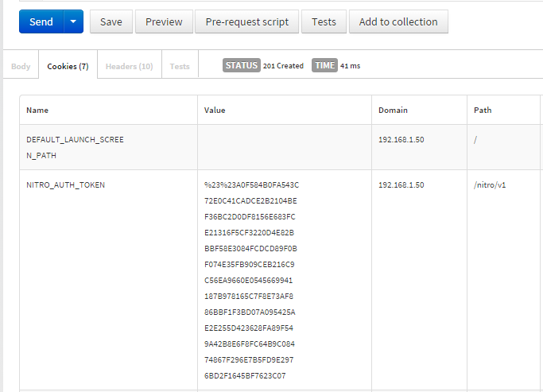Select the NITRO_AUTH_TOKEN cookie name
This screenshot has height=392, width=543.
coord(65,184)
